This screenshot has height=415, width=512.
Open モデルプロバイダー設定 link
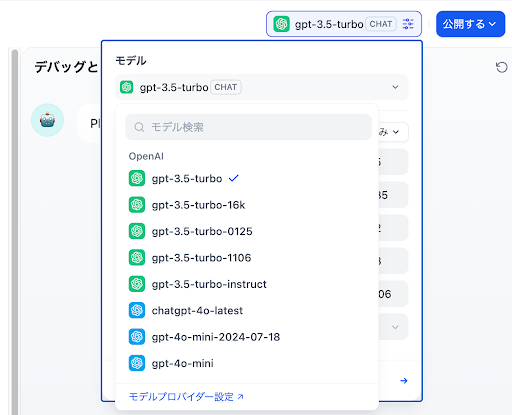point(186,397)
